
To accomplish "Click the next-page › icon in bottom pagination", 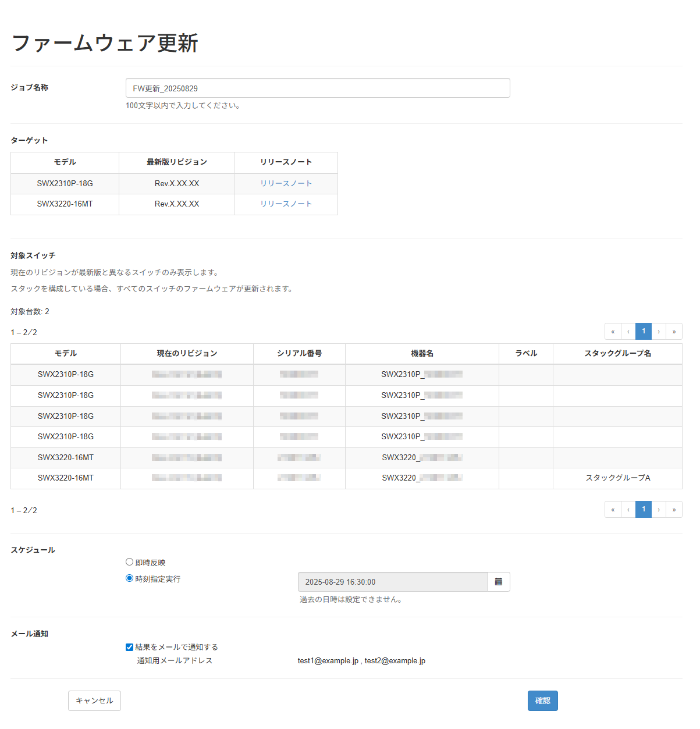I will [x=658, y=509].
